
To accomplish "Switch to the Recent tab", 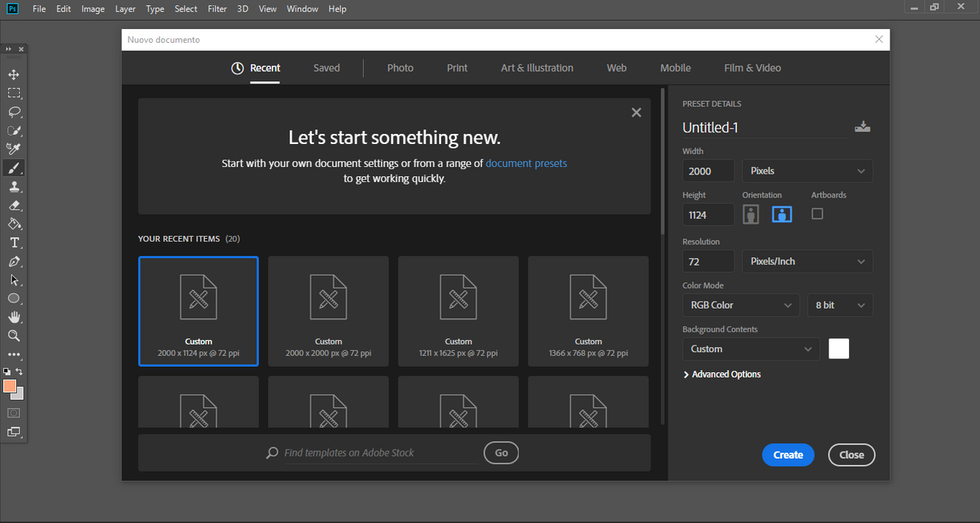I will coord(256,68).
